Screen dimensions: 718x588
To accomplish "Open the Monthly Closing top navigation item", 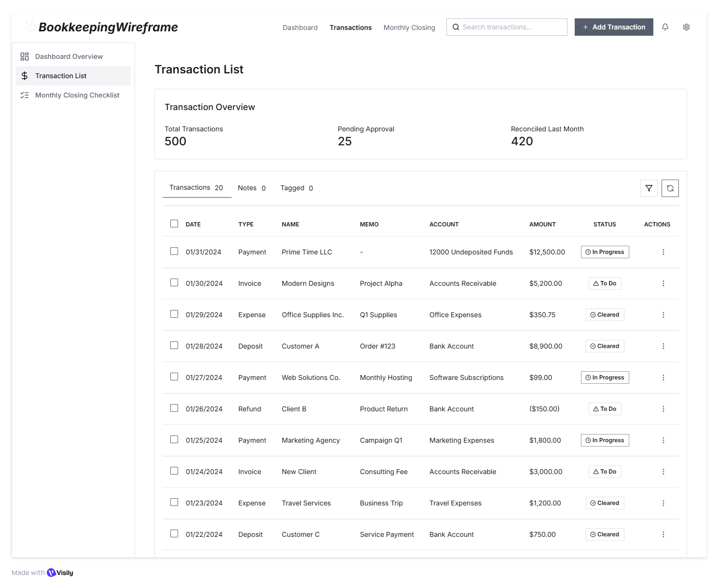I will pos(409,28).
